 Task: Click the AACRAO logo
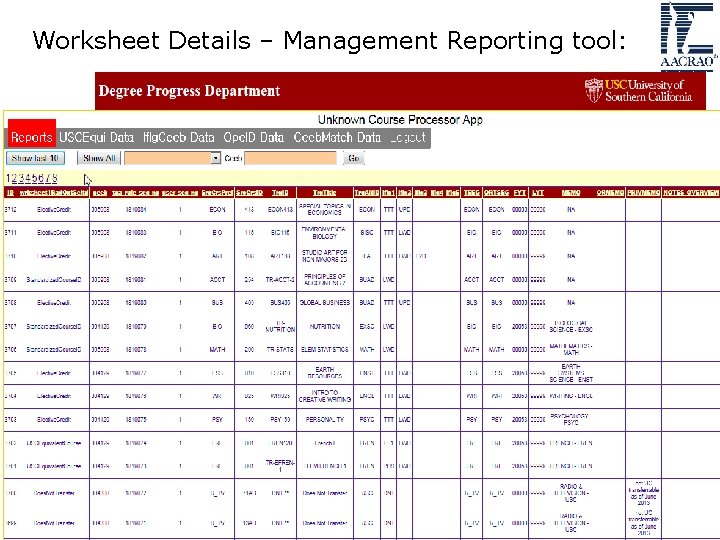coord(688,35)
